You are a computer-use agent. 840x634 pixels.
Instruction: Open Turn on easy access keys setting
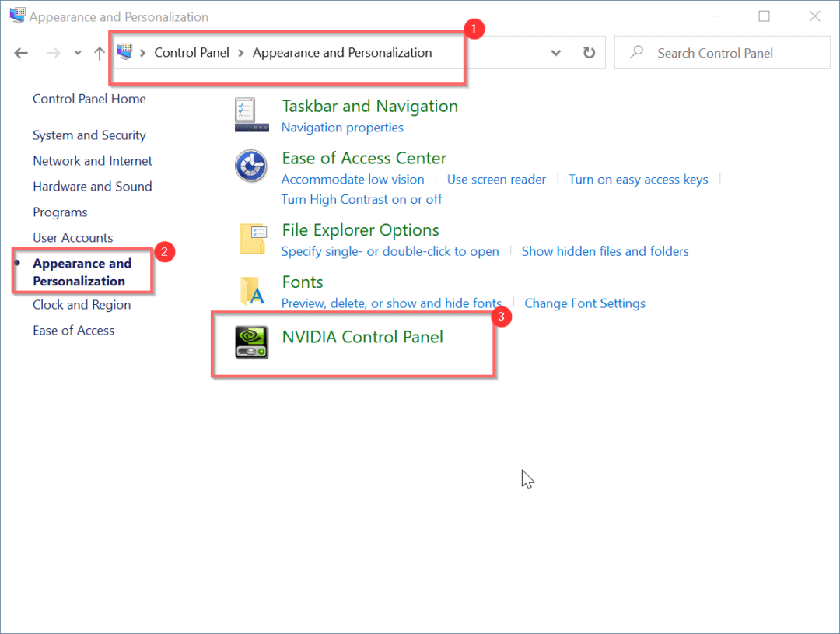[638, 179]
